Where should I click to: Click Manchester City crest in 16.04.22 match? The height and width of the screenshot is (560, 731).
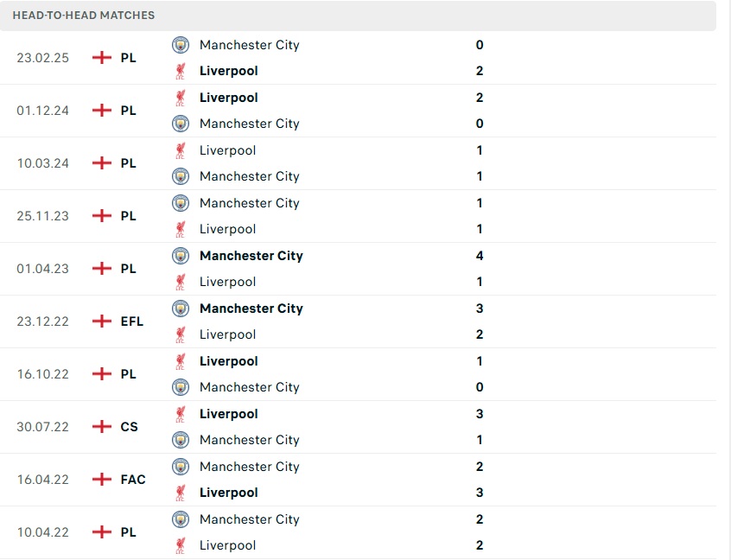(181, 467)
